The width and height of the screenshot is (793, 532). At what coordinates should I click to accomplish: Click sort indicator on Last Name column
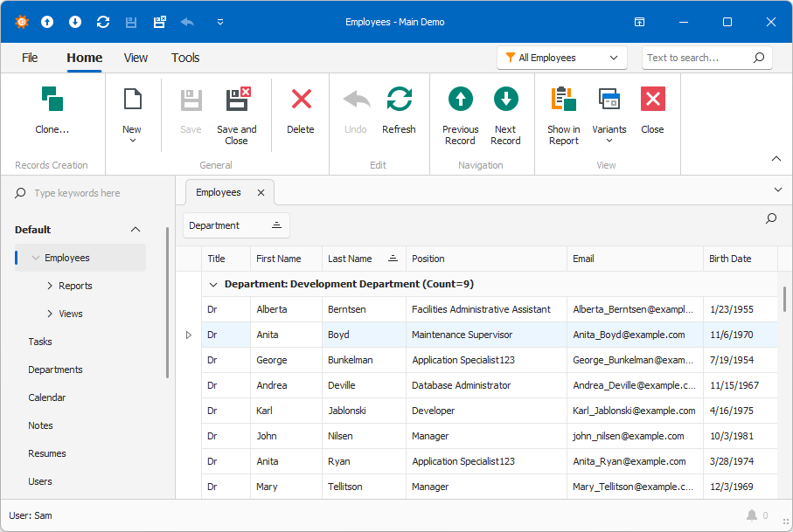point(393,259)
